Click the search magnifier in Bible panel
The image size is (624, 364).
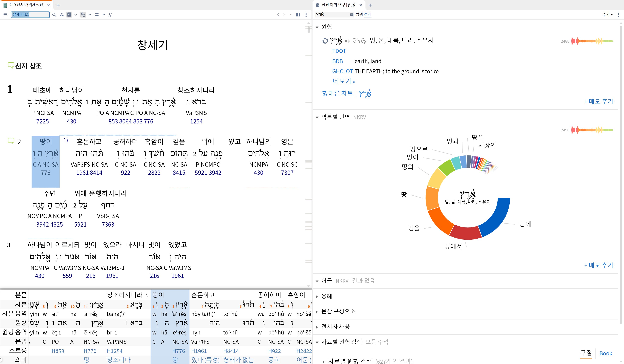click(54, 15)
